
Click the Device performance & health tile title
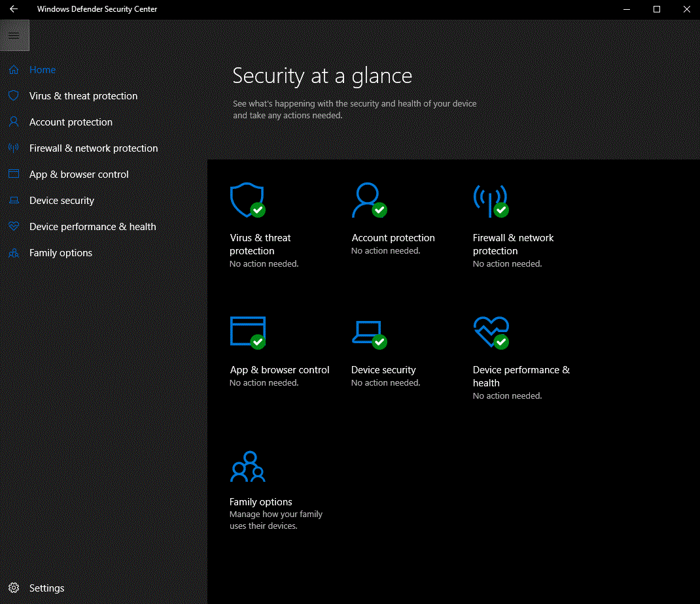click(x=521, y=376)
